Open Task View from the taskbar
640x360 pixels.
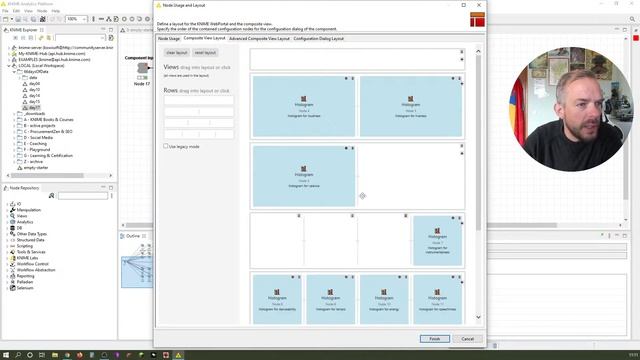pyautogui.click(x=42, y=355)
